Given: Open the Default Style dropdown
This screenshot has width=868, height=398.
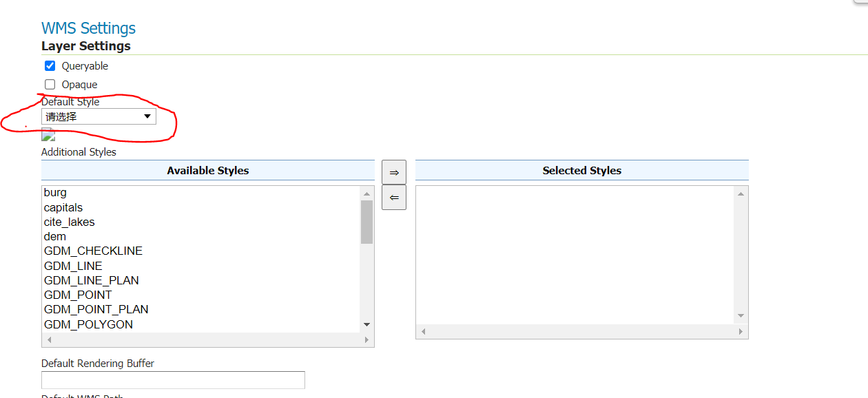Looking at the screenshot, I should 99,116.
